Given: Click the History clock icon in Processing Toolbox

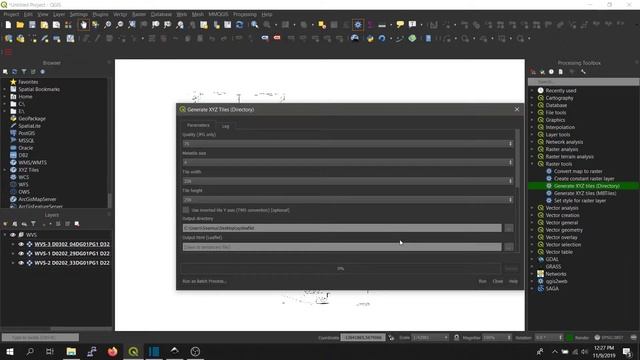Looking at the screenshot, I should point(551,72).
